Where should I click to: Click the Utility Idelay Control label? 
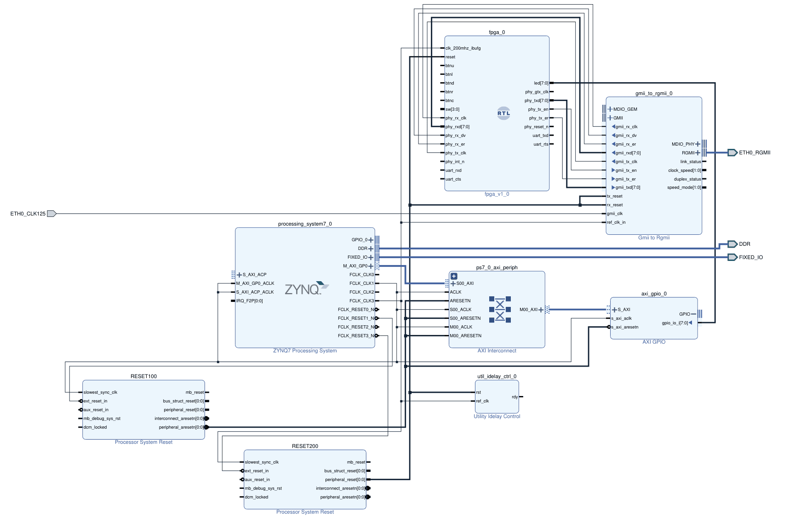[x=497, y=416]
